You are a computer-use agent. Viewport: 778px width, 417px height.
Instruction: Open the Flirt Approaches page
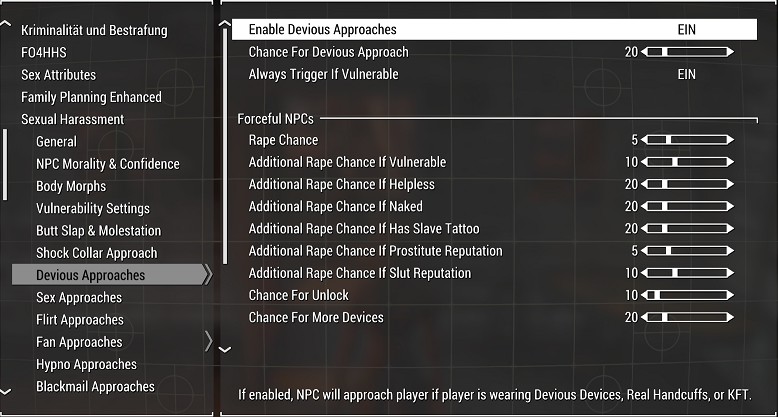click(79, 320)
